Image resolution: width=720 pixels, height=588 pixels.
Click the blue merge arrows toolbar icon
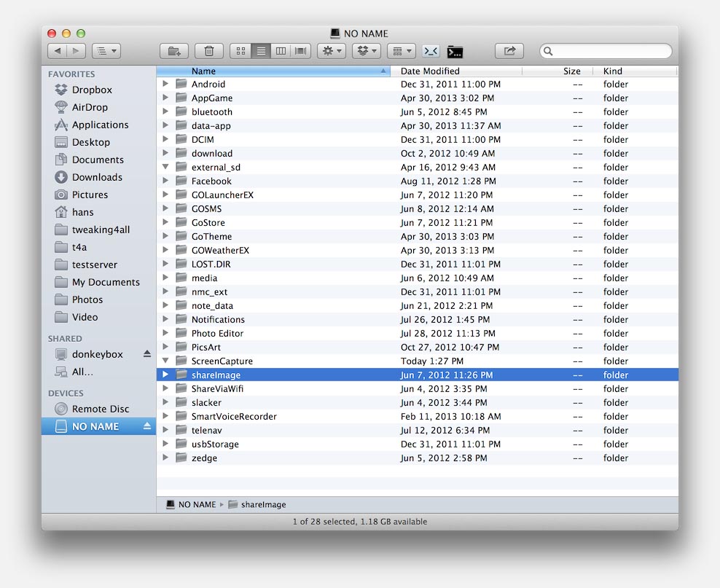(x=431, y=51)
